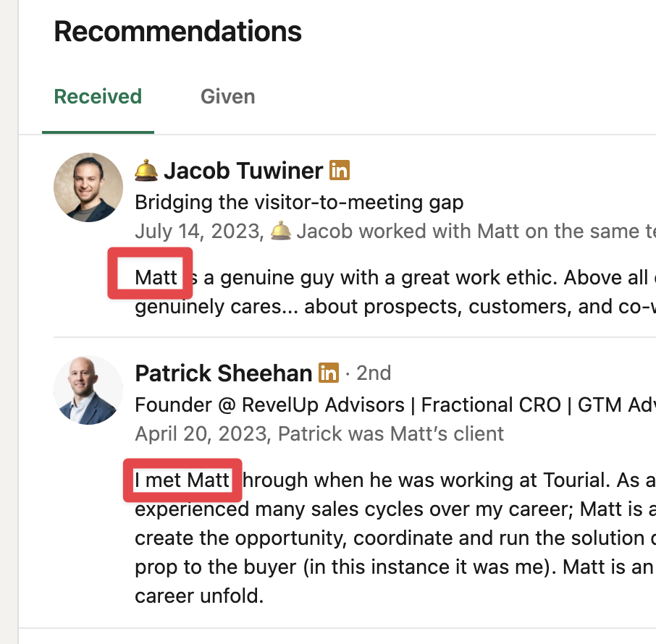Viewport: 656px width, 644px height.
Task: Click the Recommendations section heading
Action: [x=178, y=31]
